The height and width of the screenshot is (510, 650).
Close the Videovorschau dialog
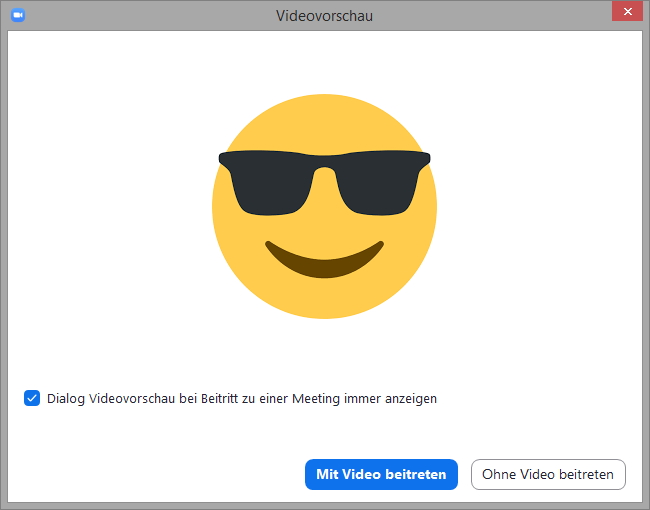tap(628, 11)
